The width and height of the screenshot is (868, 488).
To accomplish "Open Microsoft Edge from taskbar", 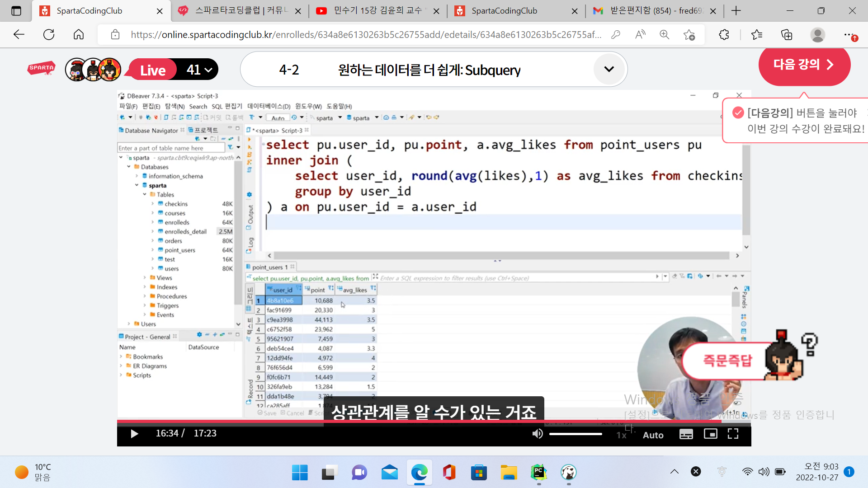I will (x=419, y=473).
